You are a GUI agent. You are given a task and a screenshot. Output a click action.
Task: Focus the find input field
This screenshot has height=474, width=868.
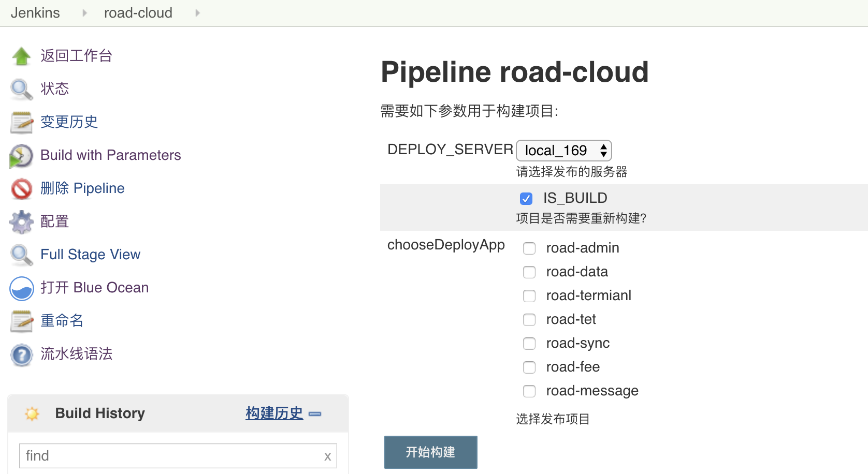178,456
